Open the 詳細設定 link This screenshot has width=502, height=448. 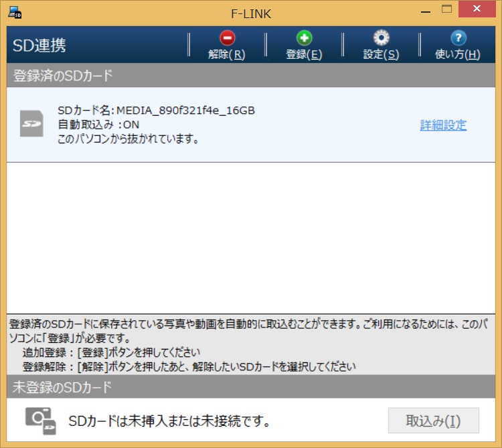pos(443,125)
